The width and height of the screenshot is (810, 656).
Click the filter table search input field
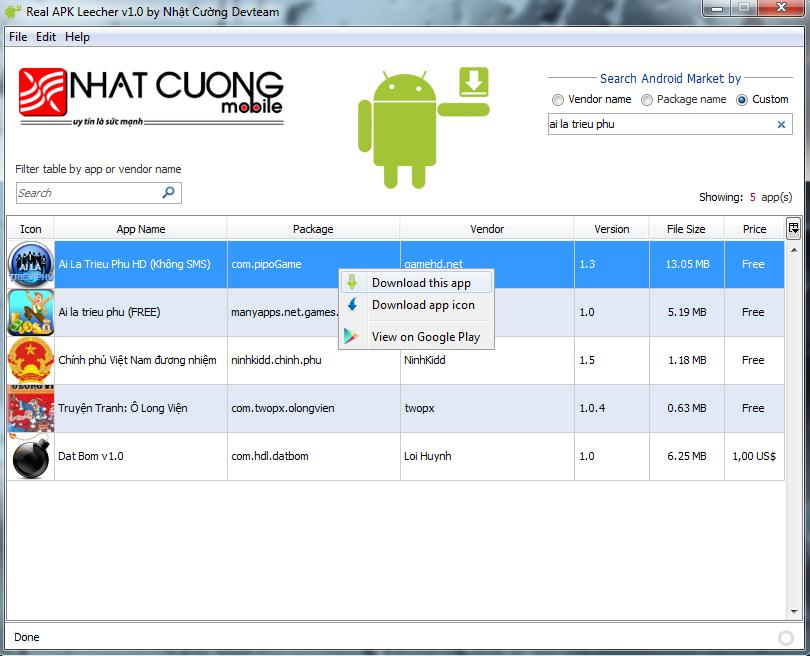tap(88, 193)
